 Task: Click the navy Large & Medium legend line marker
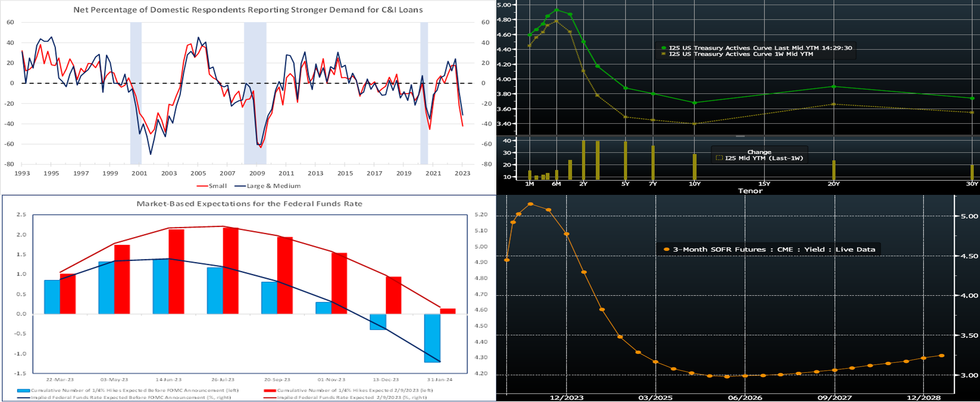240,186
